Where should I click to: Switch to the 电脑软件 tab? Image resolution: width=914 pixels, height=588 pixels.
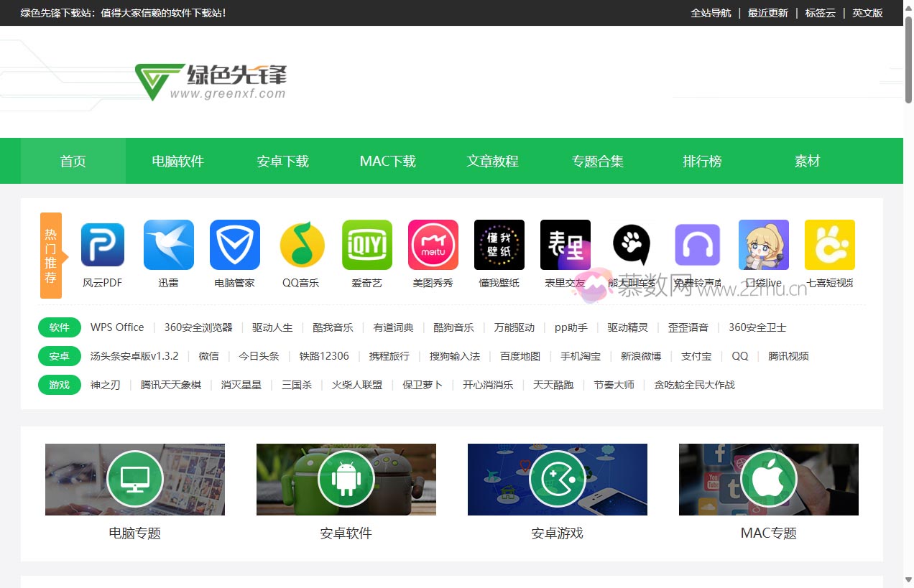pos(177,161)
